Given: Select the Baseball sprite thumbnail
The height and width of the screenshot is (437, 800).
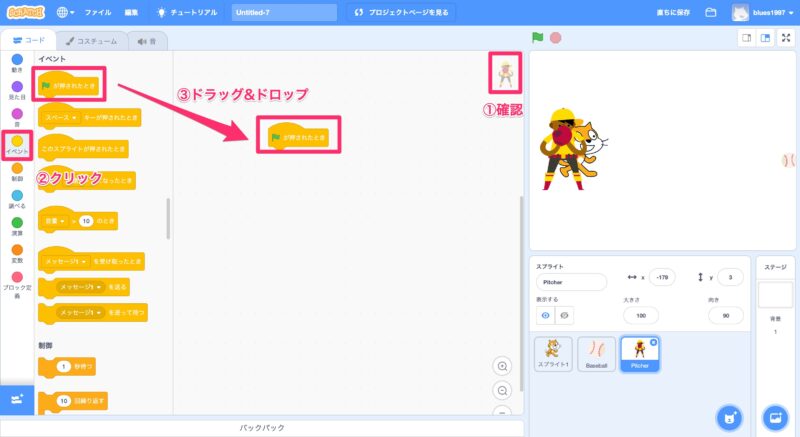Looking at the screenshot, I should tap(596, 353).
